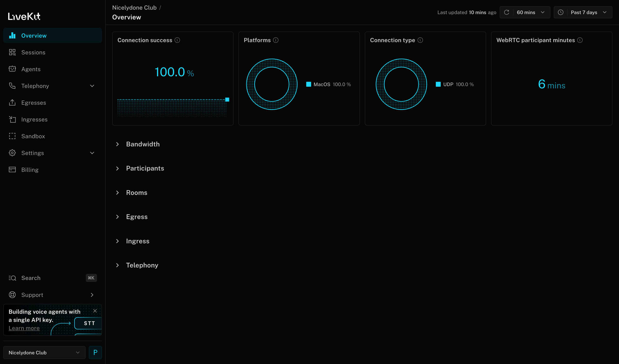The width and height of the screenshot is (619, 364).
Task: Click the Last updated 10 mins ago text
Action: pyautogui.click(x=467, y=12)
